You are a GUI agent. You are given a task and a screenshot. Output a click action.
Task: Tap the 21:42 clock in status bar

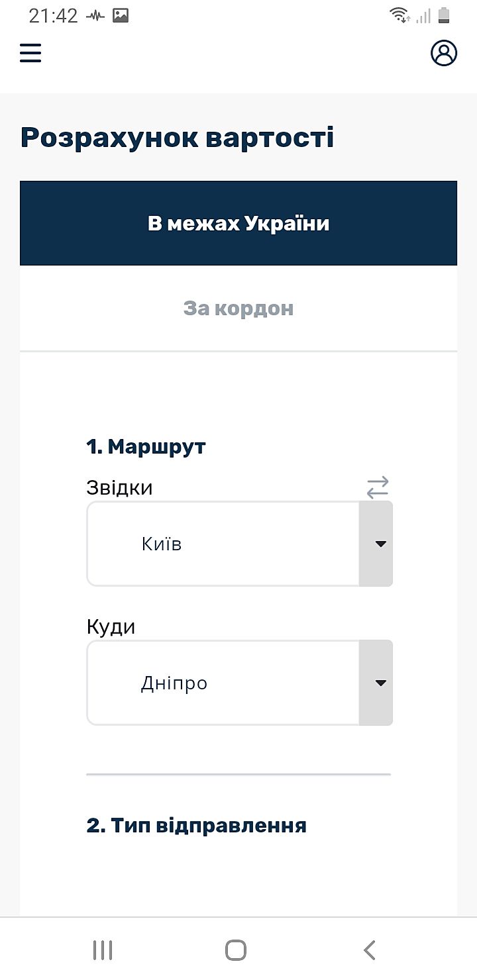coord(53,15)
